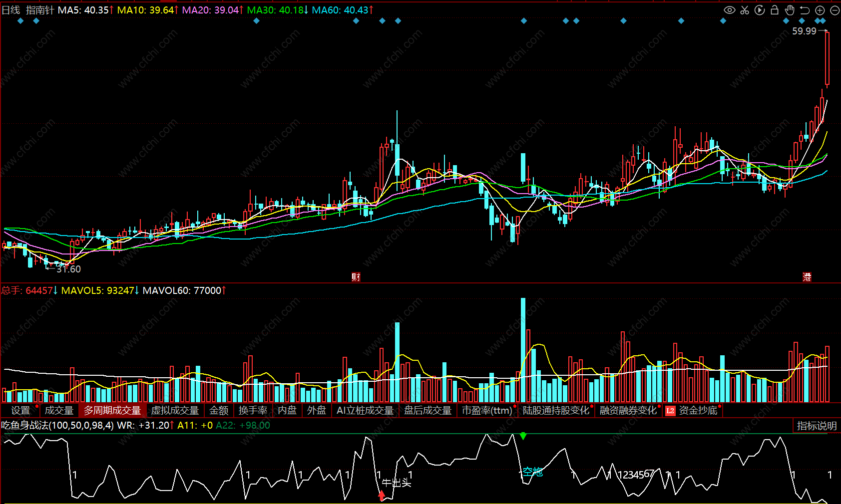Click the red up-arrow buy signal
Viewport: 841px width, 504px height.
pyautogui.click(x=382, y=496)
